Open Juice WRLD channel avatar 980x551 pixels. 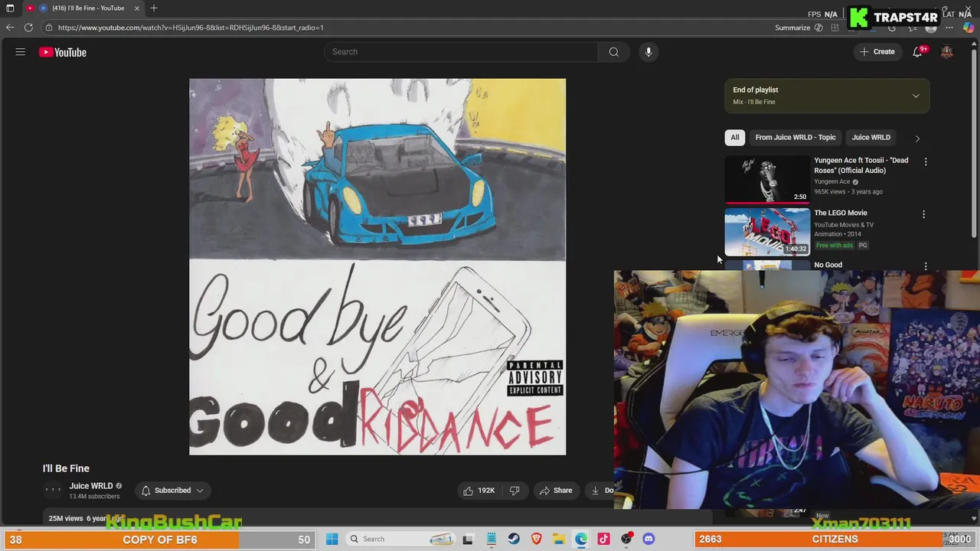pos(53,491)
